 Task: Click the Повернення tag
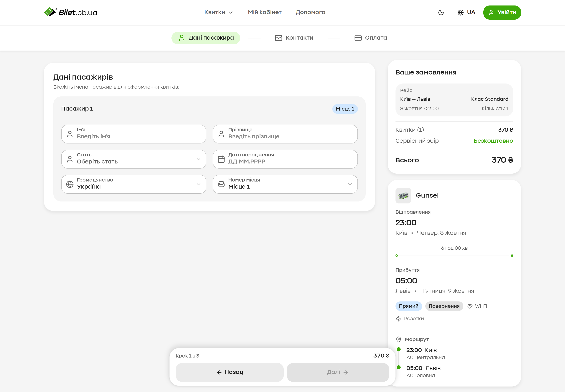[x=444, y=306]
